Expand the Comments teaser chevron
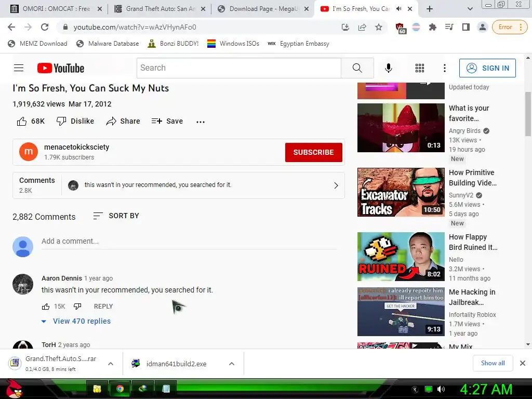This screenshot has height=399, width=532. [336, 185]
